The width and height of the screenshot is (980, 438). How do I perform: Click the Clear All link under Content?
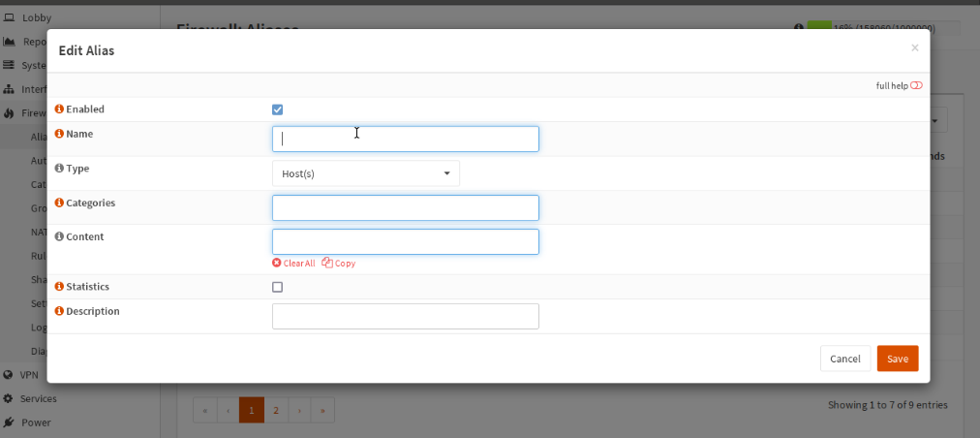click(293, 264)
